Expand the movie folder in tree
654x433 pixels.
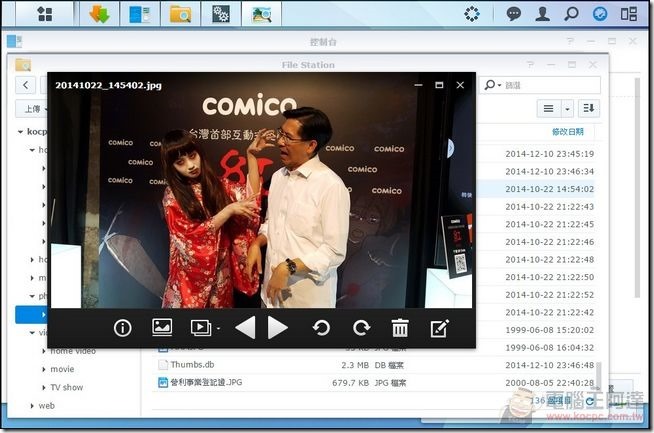[x=44, y=369]
